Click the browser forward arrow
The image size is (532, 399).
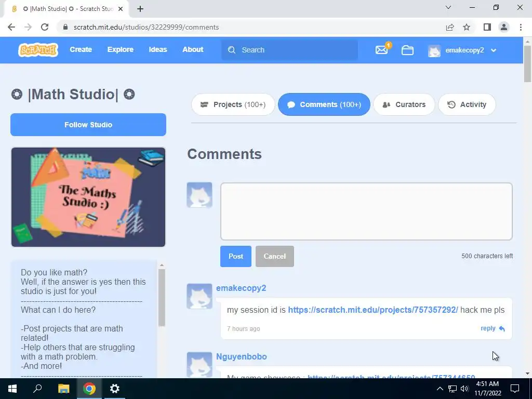point(28,27)
